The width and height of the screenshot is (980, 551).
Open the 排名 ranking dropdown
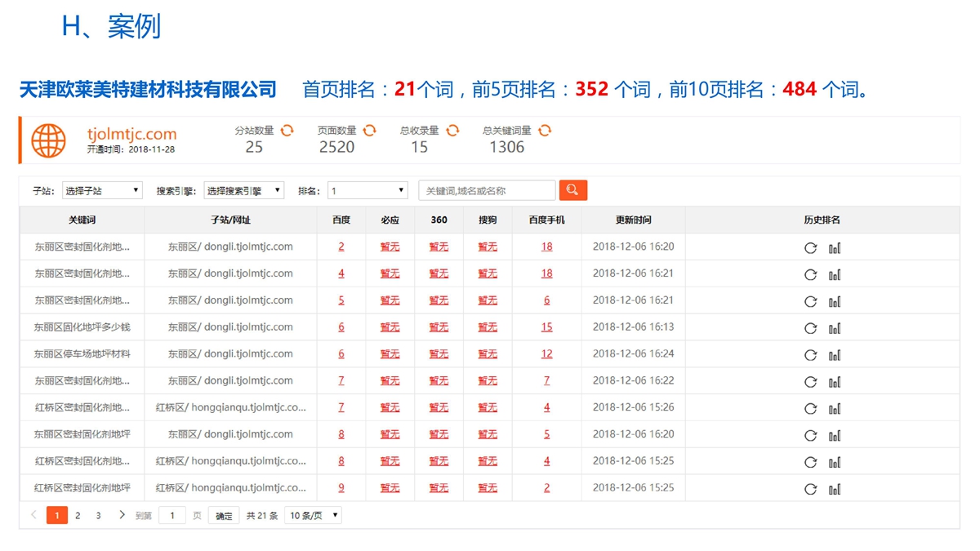[367, 191]
